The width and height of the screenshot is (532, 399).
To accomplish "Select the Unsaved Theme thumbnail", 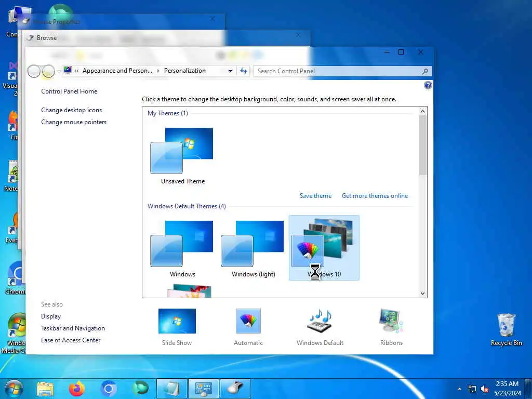I will point(182,156).
